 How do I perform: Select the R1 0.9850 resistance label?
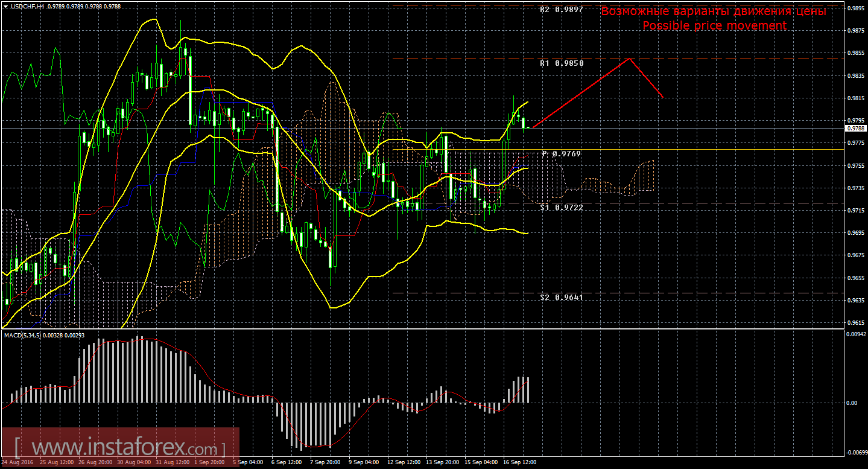point(561,63)
